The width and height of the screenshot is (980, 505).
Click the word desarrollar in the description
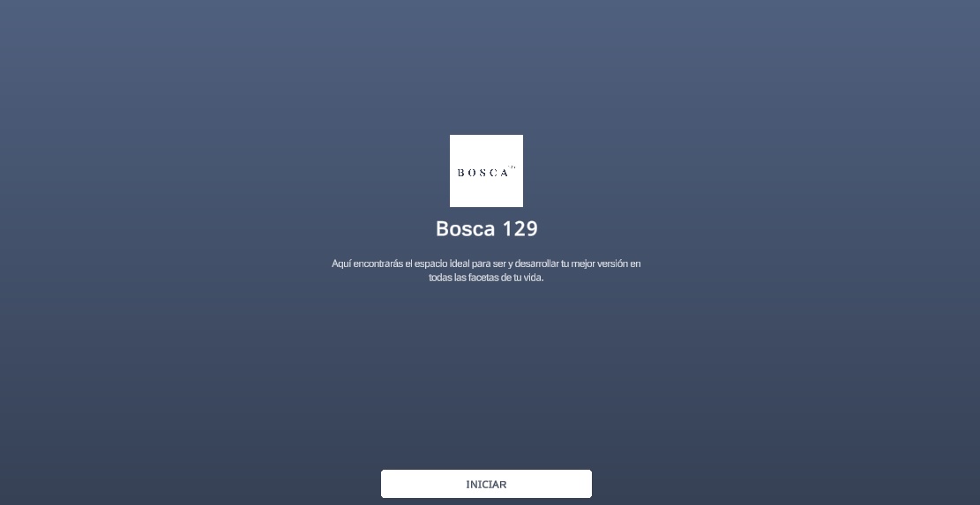point(537,264)
